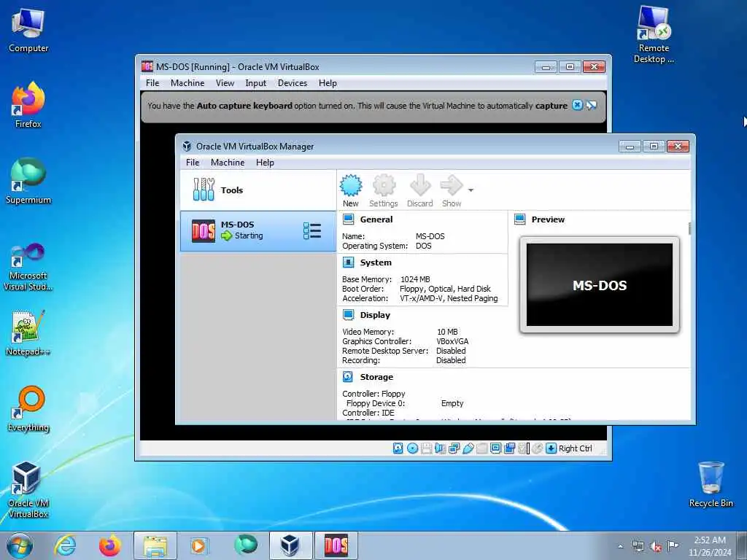Screen dimensions: 747x560
Task: Click audio icon in VM status bar
Action: (440, 448)
